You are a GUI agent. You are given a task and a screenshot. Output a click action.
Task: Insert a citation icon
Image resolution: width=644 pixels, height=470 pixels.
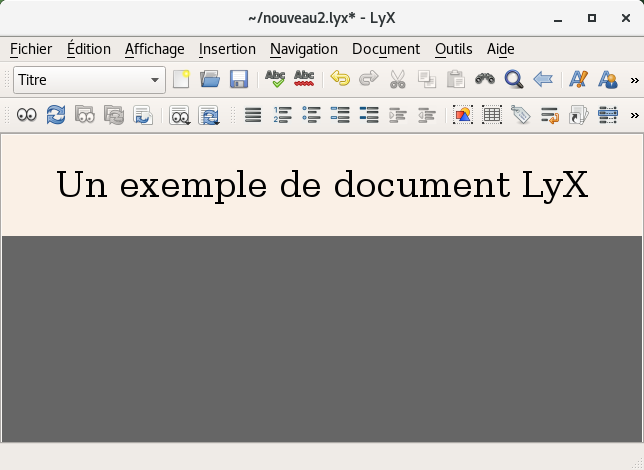tap(579, 115)
